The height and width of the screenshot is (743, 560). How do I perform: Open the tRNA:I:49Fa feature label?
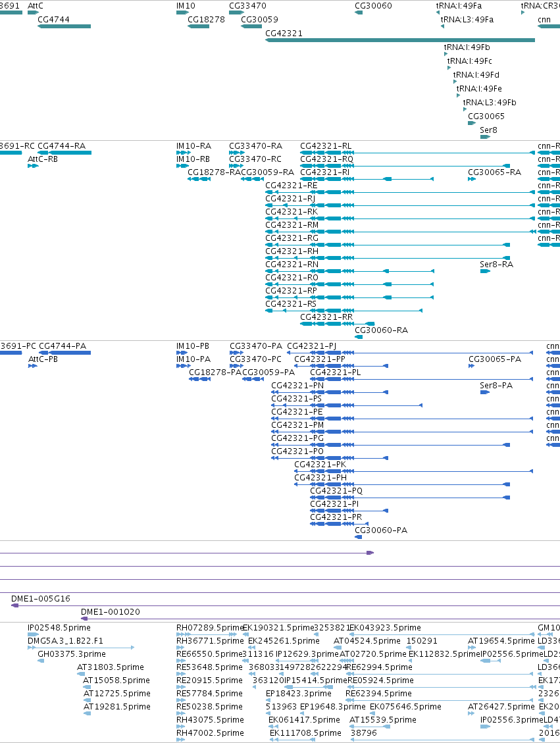click(459, 6)
